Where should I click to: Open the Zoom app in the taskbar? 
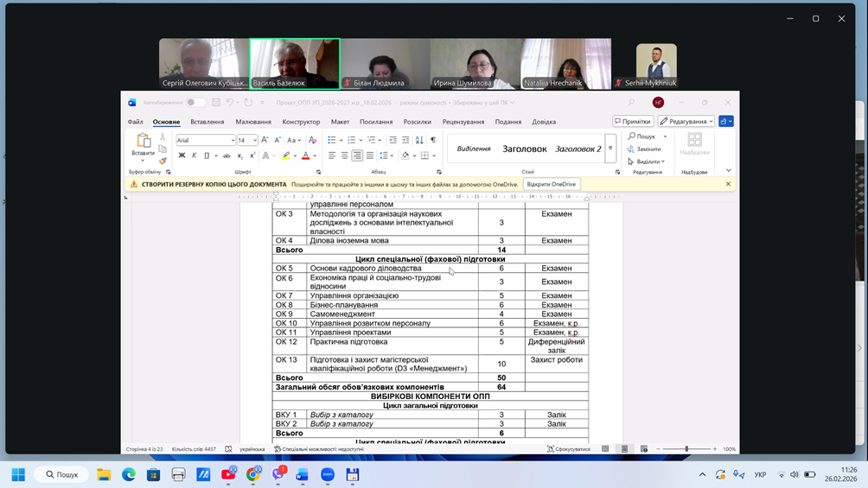(x=328, y=474)
